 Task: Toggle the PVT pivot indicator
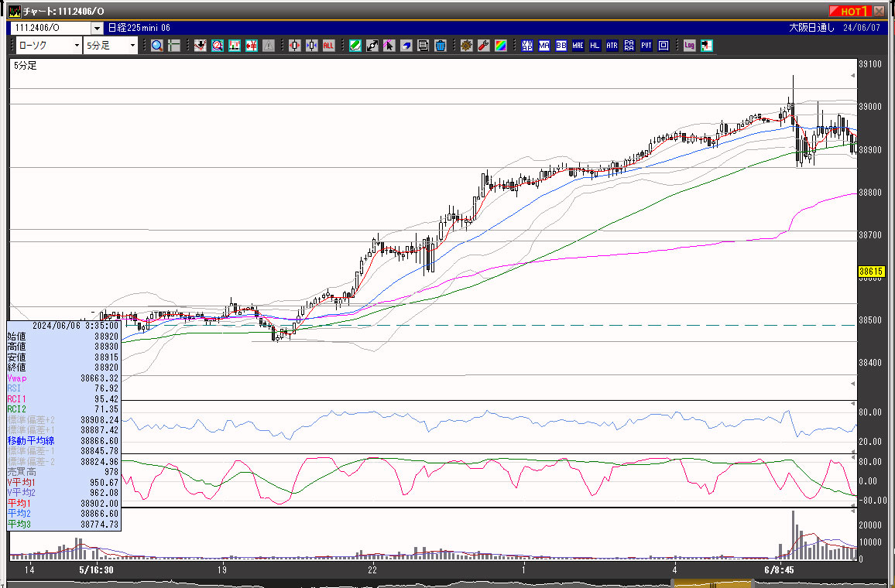tap(646, 46)
